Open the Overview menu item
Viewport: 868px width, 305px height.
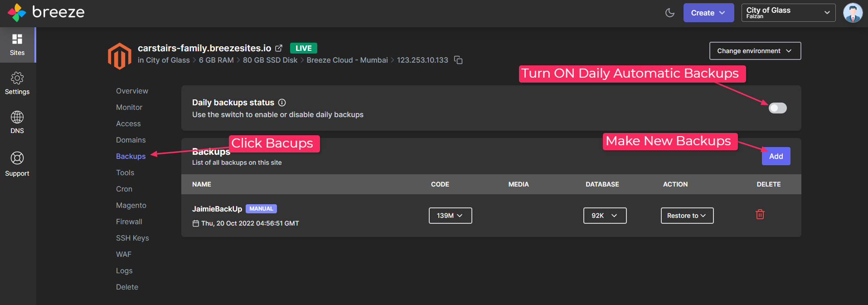tap(132, 91)
